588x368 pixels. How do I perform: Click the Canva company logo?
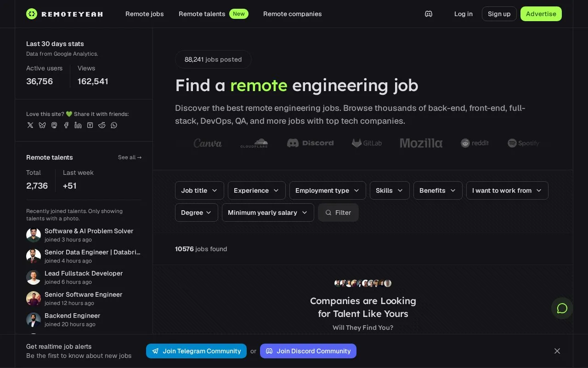click(x=208, y=143)
